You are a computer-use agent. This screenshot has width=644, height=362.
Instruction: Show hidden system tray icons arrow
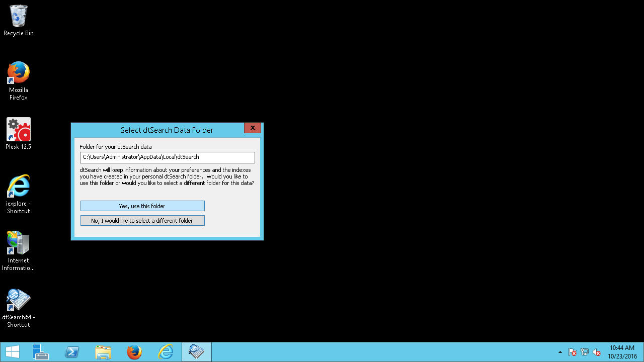560,352
